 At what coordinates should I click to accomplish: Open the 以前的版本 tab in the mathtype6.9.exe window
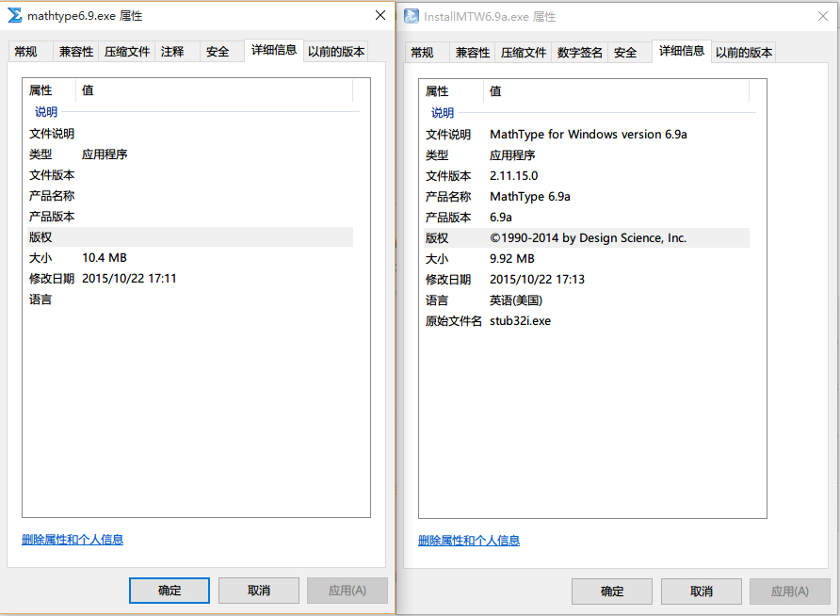[x=336, y=52]
